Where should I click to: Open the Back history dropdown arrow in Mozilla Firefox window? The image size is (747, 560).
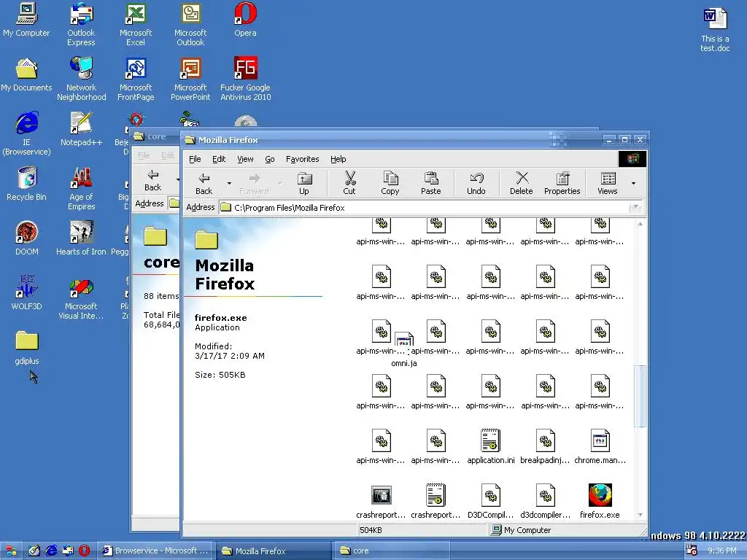(229, 183)
